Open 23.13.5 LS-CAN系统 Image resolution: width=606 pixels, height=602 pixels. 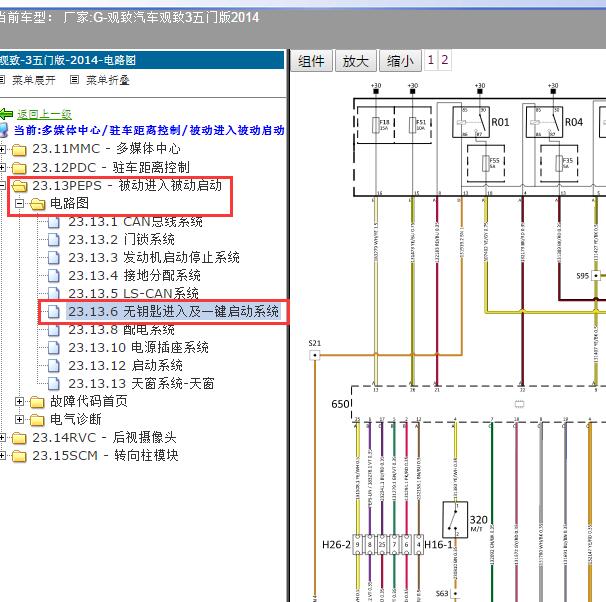(x=133, y=294)
